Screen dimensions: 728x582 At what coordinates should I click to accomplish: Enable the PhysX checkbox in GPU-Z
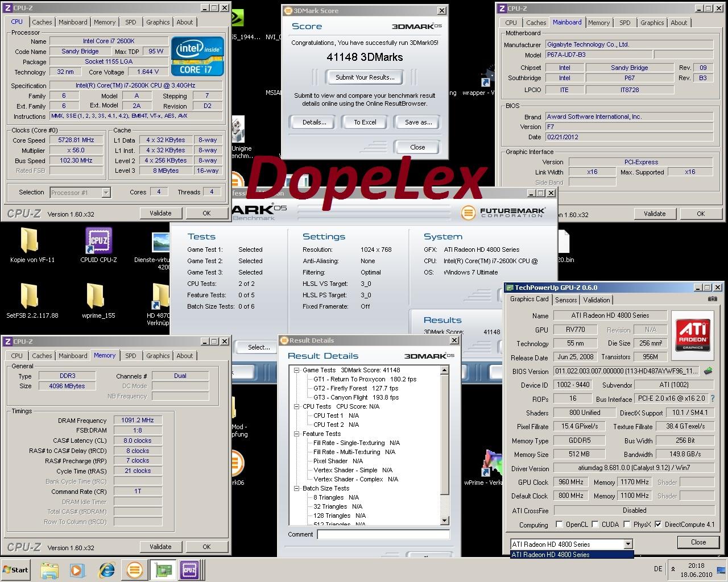pyautogui.click(x=627, y=524)
